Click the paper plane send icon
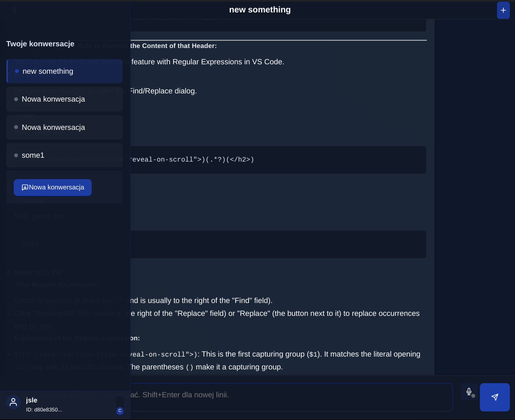 (x=494, y=397)
